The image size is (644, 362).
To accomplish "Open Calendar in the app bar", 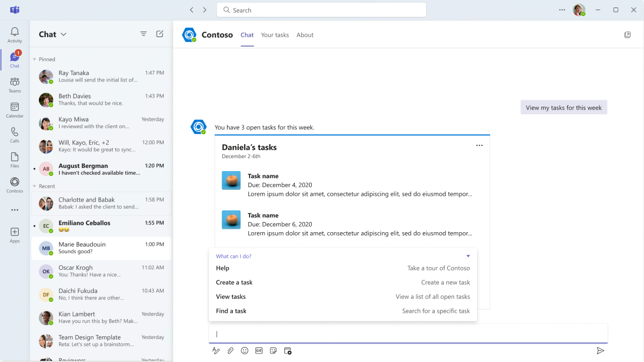I will pyautogui.click(x=14, y=110).
